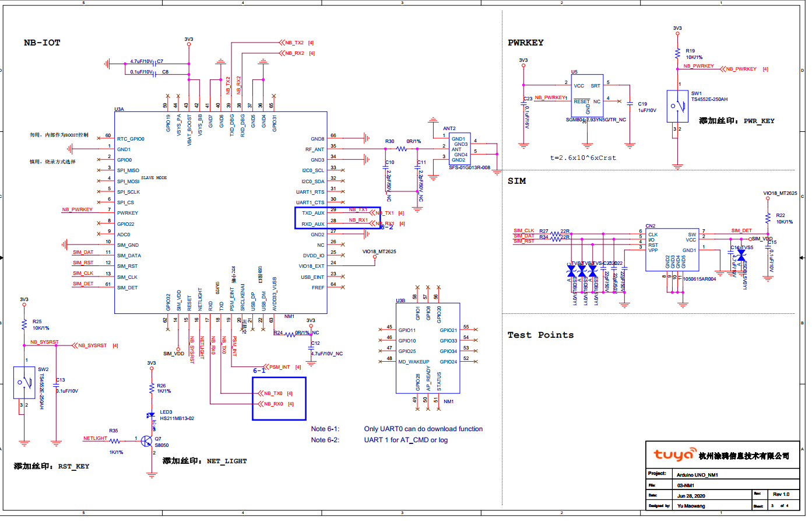The image size is (812, 521).
Task: Select the SW1 push-button switch symbol
Action: point(677,106)
